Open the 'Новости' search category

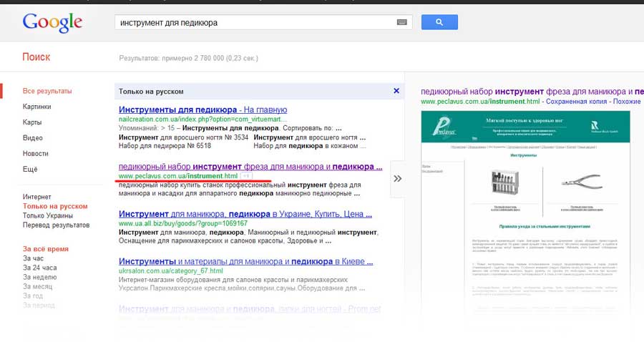[x=36, y=153]
